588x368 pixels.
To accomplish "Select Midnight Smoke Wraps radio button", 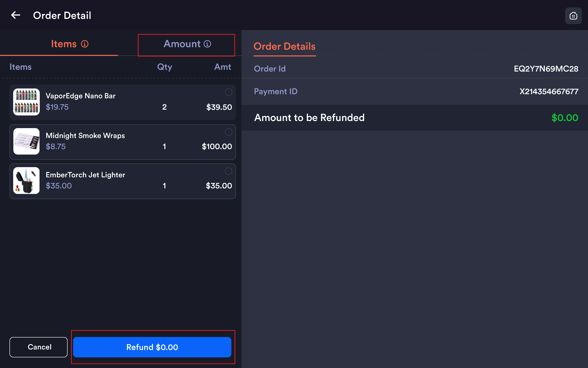I will (228, 132).
